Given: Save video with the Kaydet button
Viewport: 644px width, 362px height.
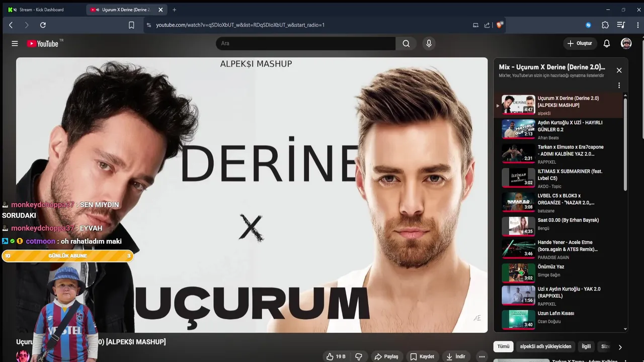Looking at the screenshot, I should coord(422,356).
